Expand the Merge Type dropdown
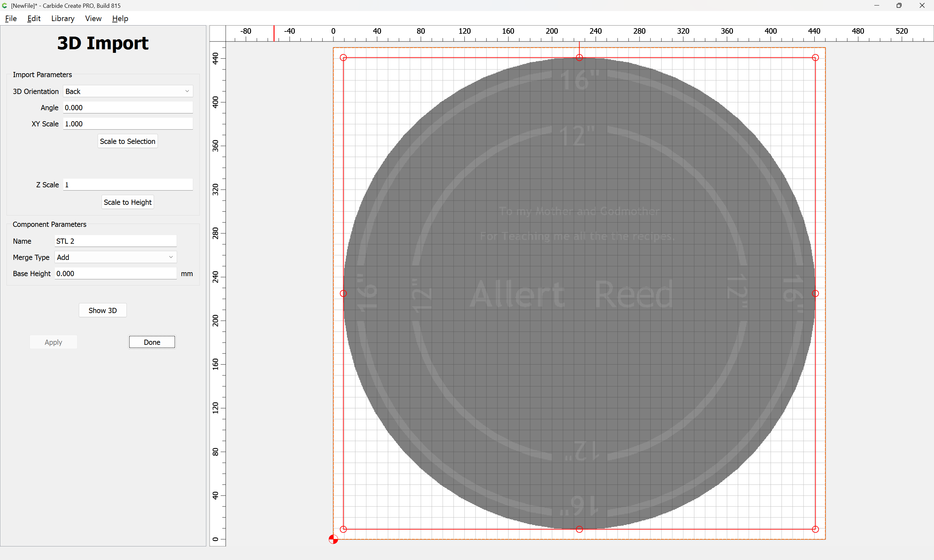 (x=115, y=257)
